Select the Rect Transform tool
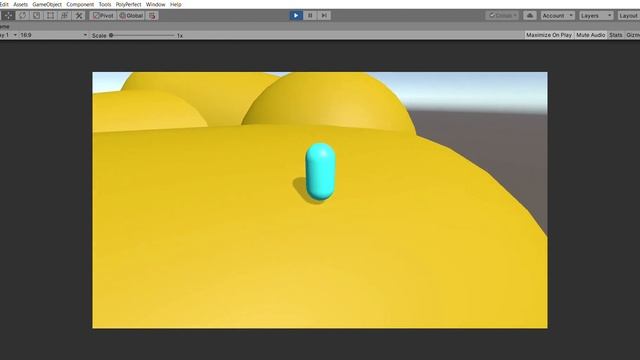The image size is (640, 360). (50, 16)
